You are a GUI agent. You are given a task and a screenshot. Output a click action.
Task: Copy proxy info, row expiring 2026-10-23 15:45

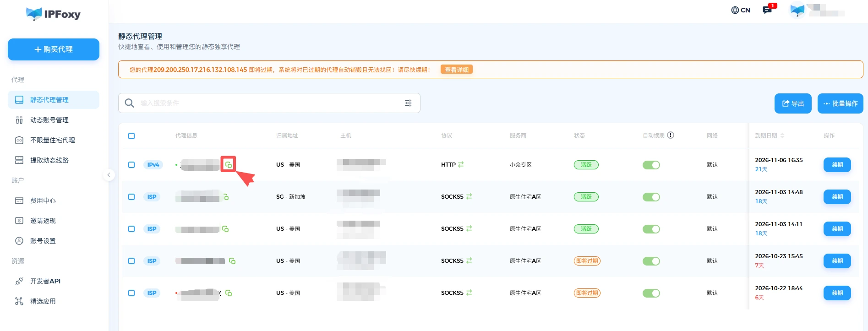click(x=232, y=261)
